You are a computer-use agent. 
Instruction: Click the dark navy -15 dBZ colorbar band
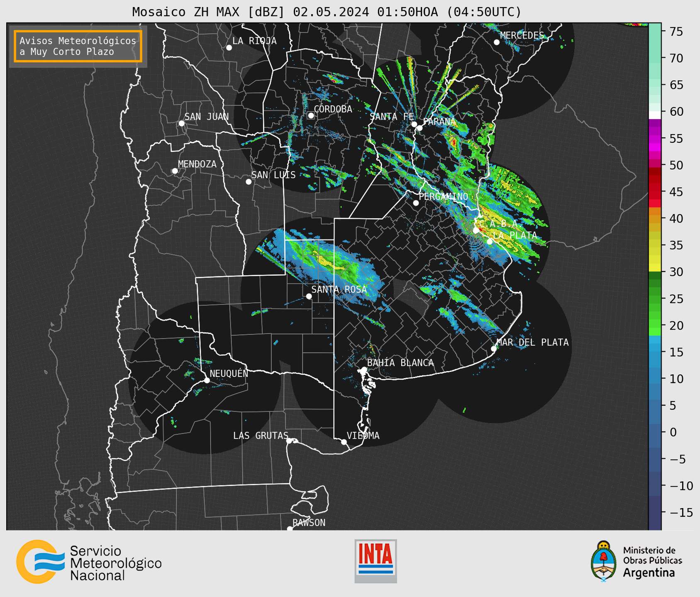[x=654, y=512]
